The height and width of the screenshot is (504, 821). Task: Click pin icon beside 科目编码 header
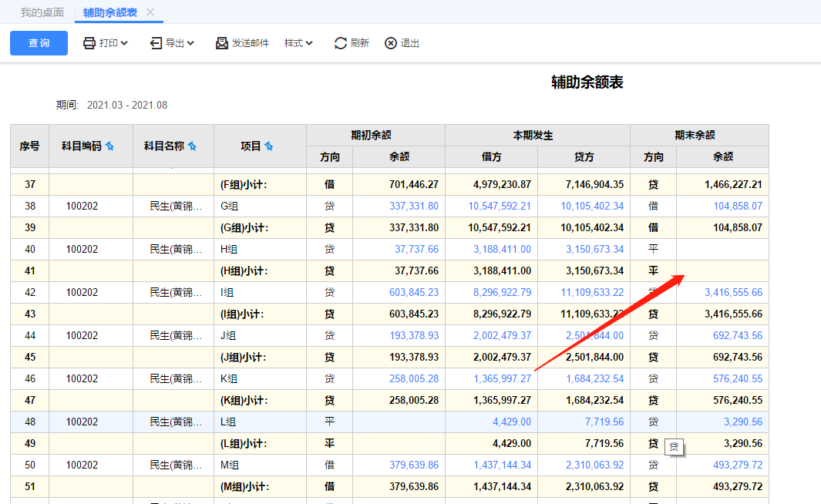tap(109, 146)
